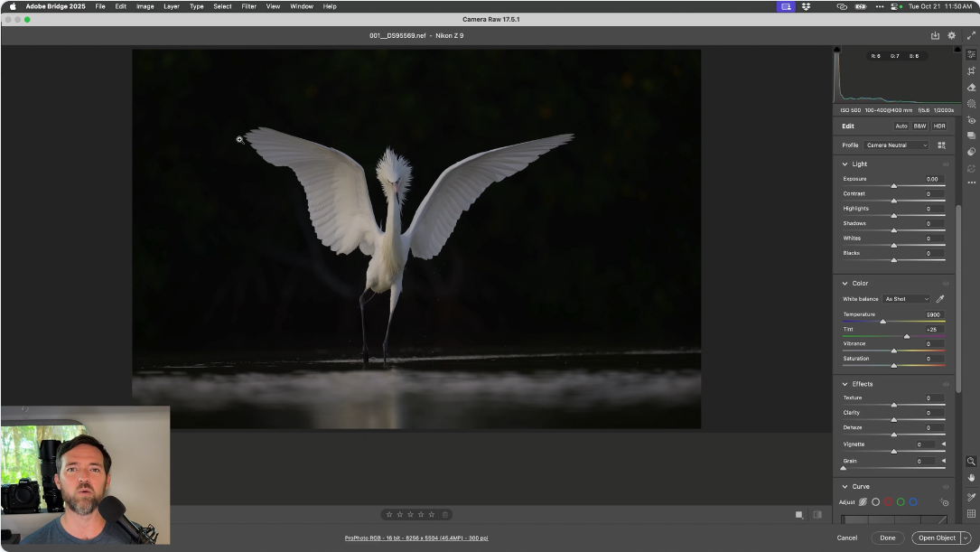Open the White balance As Shot dropdown
This screenshot has height=552, width=980.
click(906, 299)
